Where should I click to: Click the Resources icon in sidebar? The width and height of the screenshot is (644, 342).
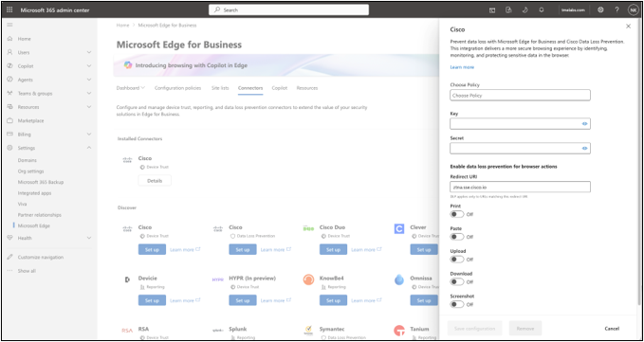(9, 107)
